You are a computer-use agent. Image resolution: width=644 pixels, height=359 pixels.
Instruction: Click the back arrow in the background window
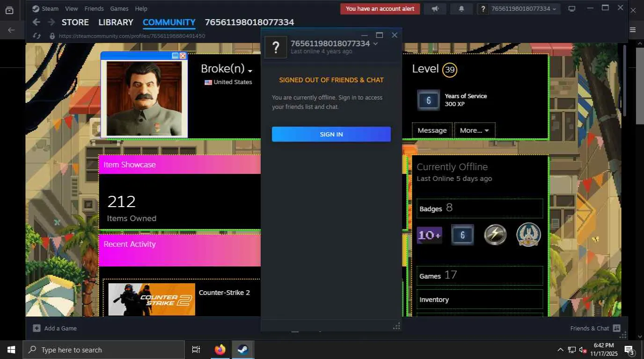(11, 30)
